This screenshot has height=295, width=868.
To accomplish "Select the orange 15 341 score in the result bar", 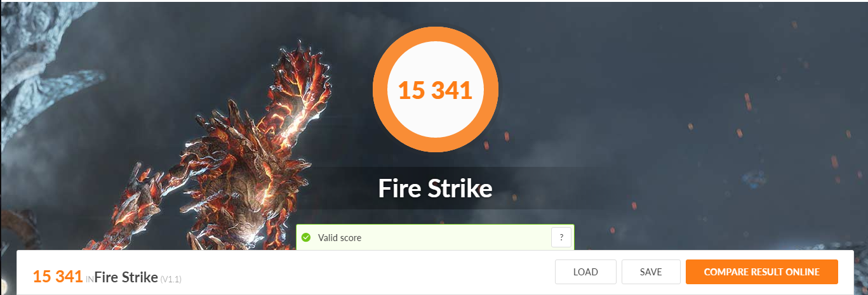I will coord(58,277).
